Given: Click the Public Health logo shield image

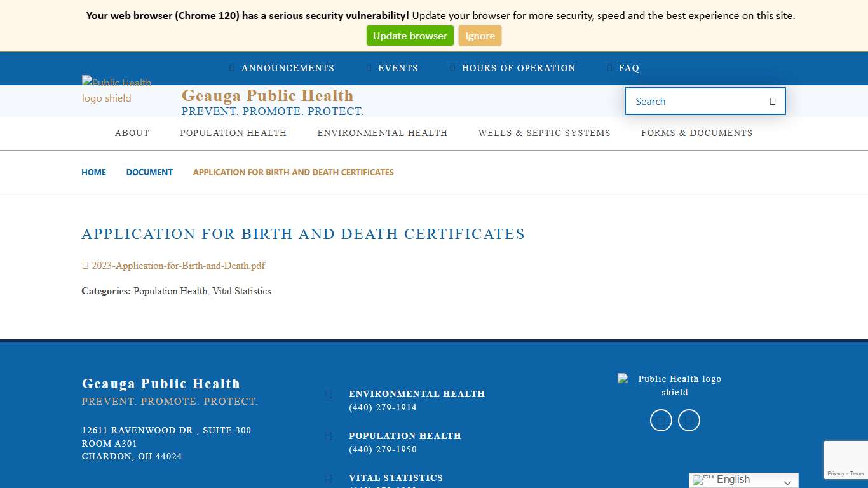Looking at the screenshot, I should click(116, 90).
